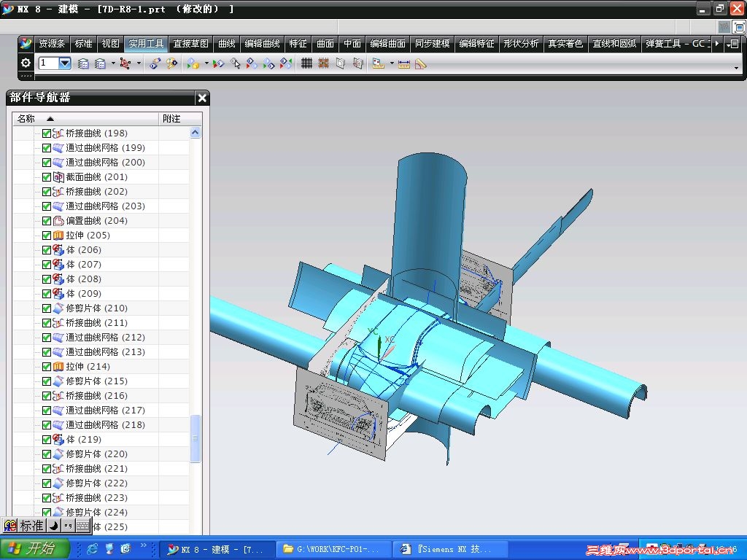The image size is (747, 560).
Task: Switch to the 特征 tab
Action: [x=298, y=44]
